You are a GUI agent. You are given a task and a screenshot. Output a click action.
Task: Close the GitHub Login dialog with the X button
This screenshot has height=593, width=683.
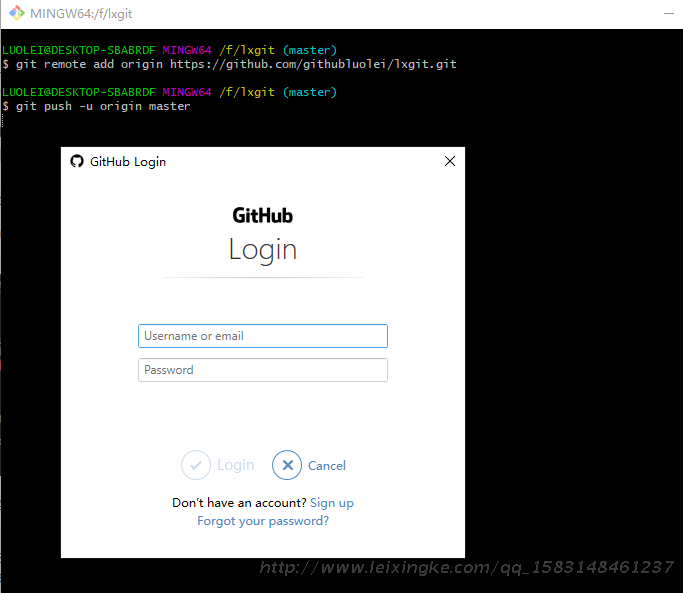[450, 161]
